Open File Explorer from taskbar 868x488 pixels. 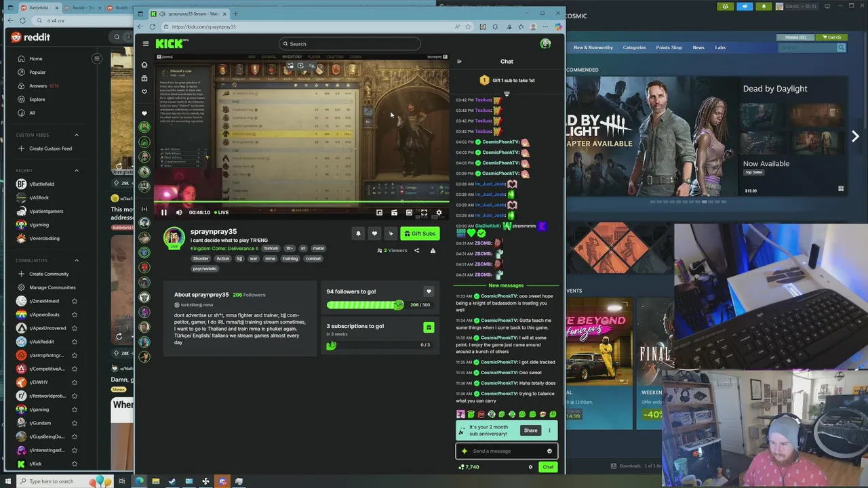[x=155, y=481]
